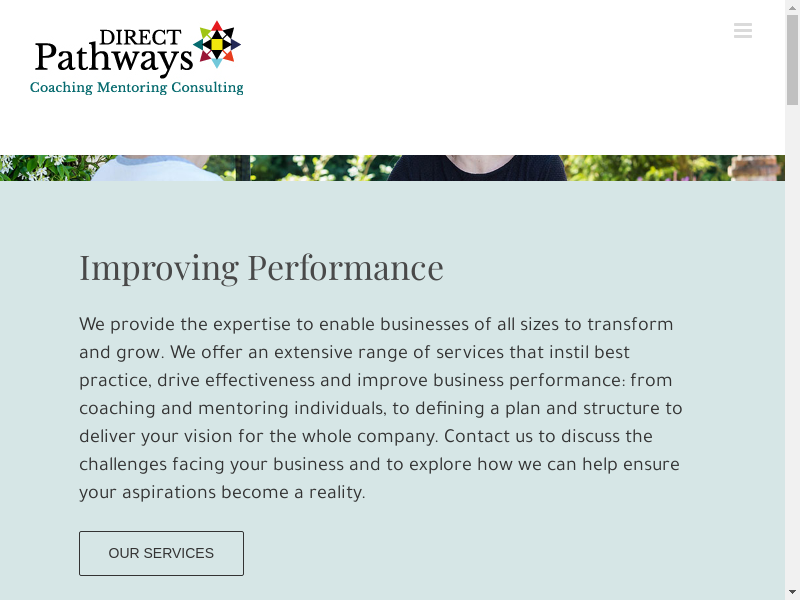Click the colorful star emblem in the logo
This screenshot has height=600, width=800.
point(216,44)
